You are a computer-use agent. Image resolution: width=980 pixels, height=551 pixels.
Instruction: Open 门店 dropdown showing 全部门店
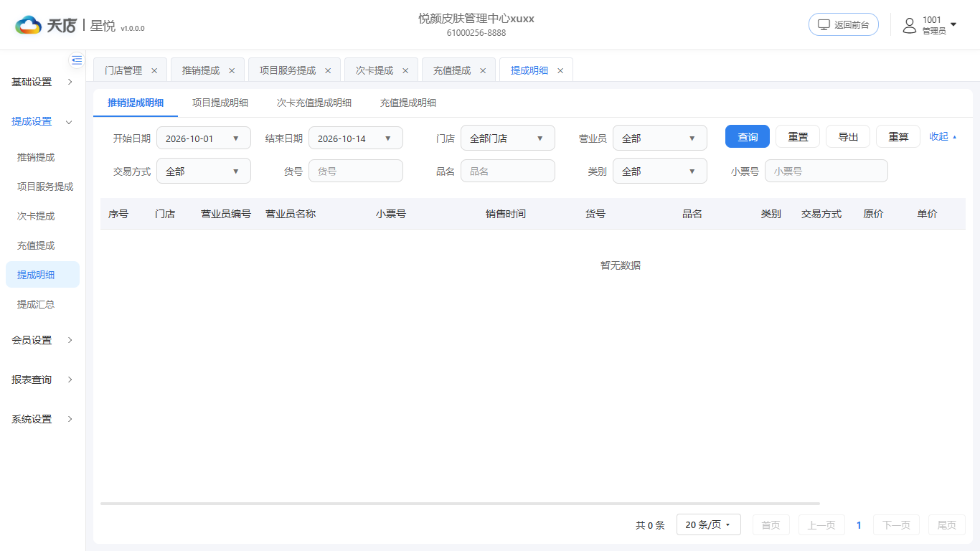click(x=508, y=138)
